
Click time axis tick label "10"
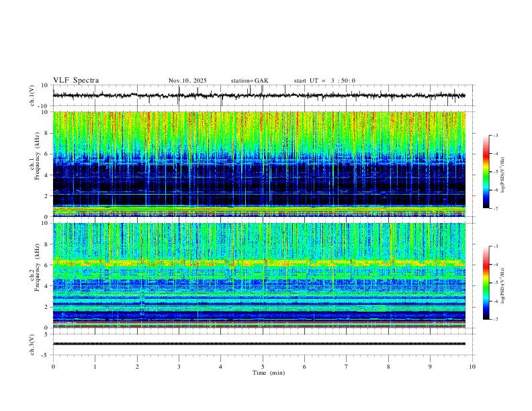coord(472,367)
